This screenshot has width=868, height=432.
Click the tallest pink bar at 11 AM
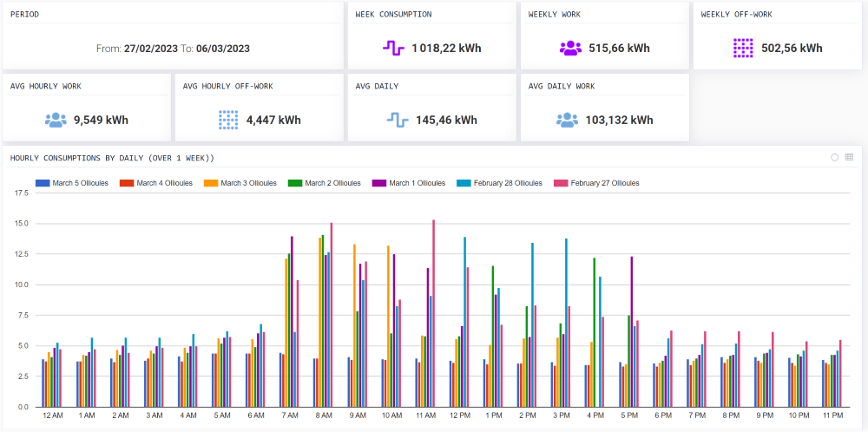tap(434, 312)
